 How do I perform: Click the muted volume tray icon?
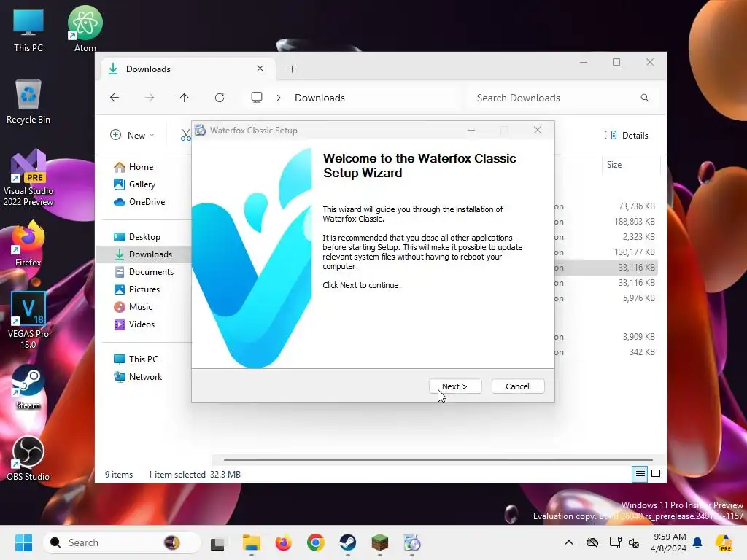(x=634, y=542)
